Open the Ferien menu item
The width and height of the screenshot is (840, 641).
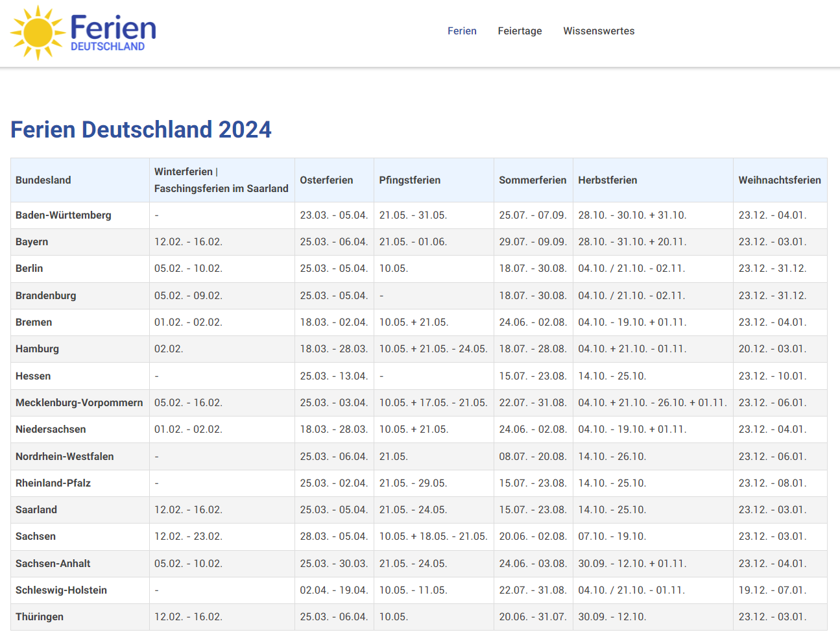[x=462, y=30]
